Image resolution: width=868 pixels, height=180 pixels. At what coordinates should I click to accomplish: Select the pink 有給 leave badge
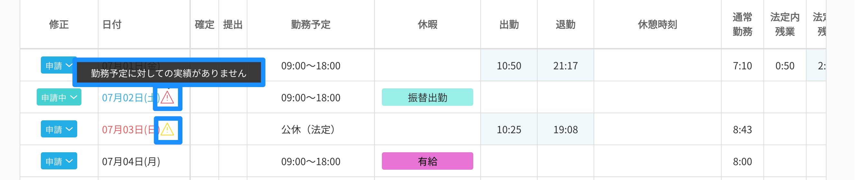coord(427,161)
